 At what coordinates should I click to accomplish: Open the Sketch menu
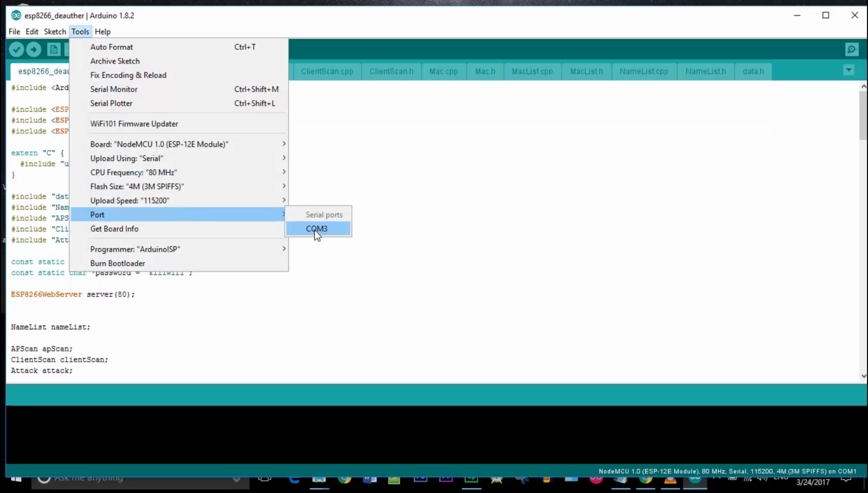[55, 32]
